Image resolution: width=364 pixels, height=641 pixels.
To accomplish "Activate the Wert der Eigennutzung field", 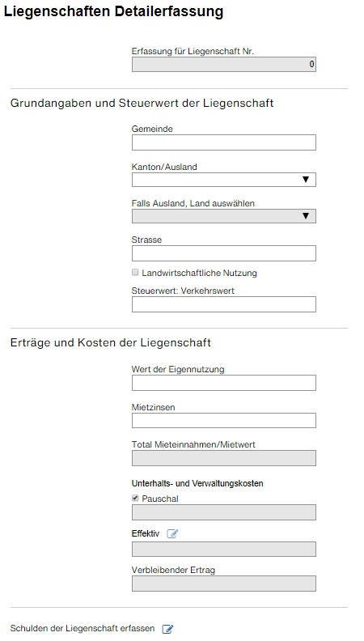I will pyautogui.click(x=224, y=383).
